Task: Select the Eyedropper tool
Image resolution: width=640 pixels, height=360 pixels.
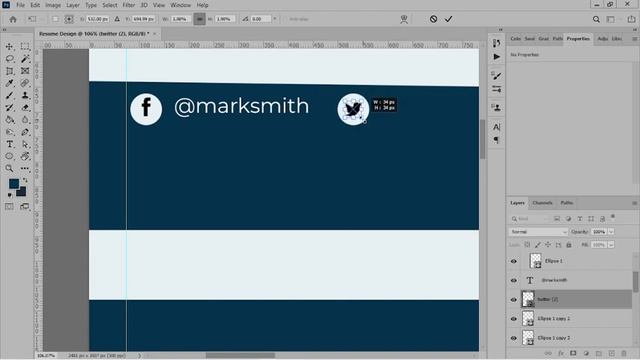Action: click(9, 83)
